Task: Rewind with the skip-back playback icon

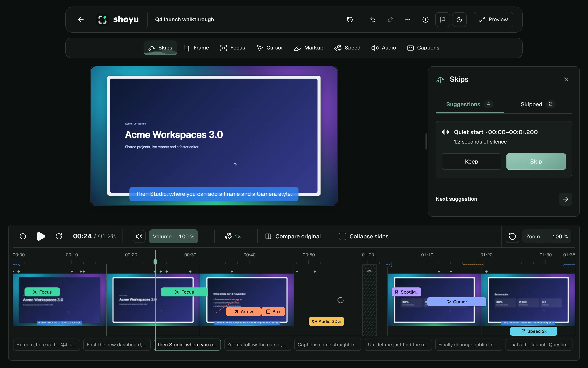Action: point(23,236)
